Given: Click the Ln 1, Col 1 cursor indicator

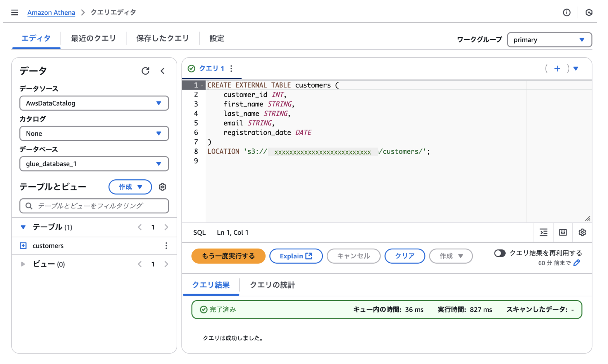Looking at the screenshot, I should (x=232, y=233).
